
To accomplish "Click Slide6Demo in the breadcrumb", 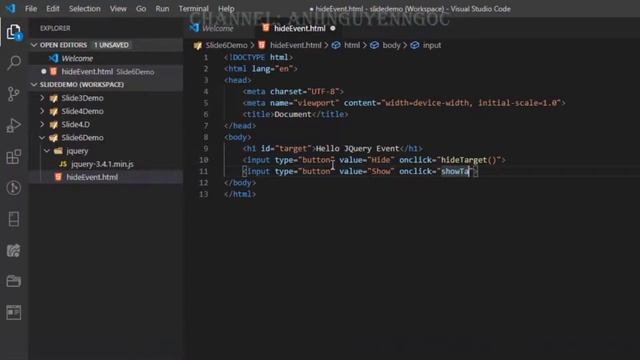I will point(227,45).
